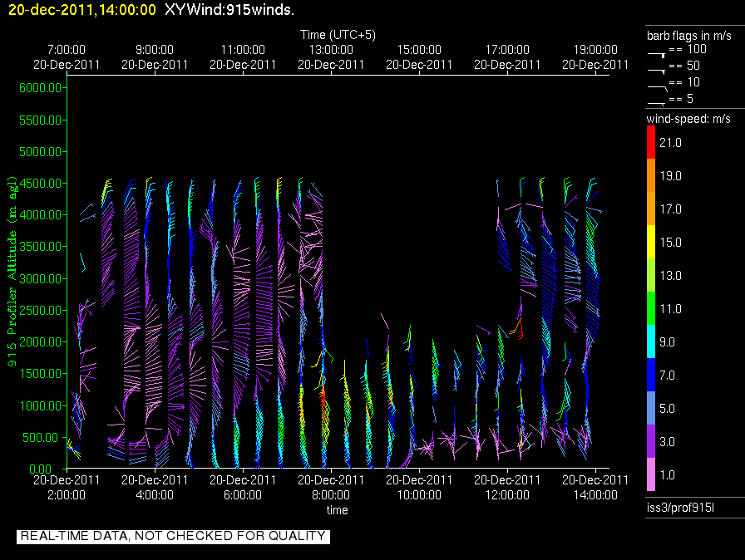Click the bottom axis label 6:00:00
The height and width of the screenshot is (560, 745).
(243, 495)
